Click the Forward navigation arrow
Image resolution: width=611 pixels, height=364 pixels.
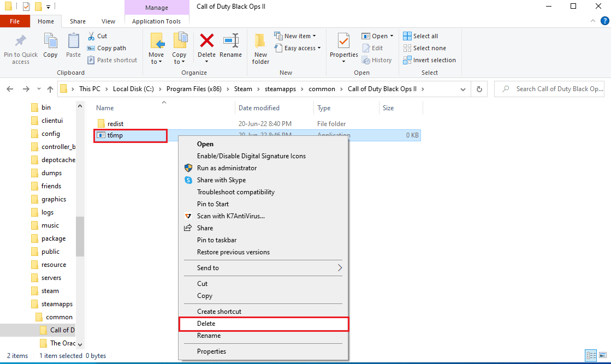click(x=26, y=89)
